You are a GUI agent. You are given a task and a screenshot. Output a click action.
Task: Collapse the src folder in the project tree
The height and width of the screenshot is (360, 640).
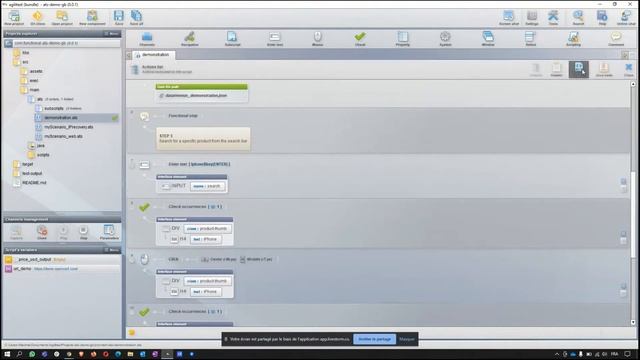pos(16,62)
